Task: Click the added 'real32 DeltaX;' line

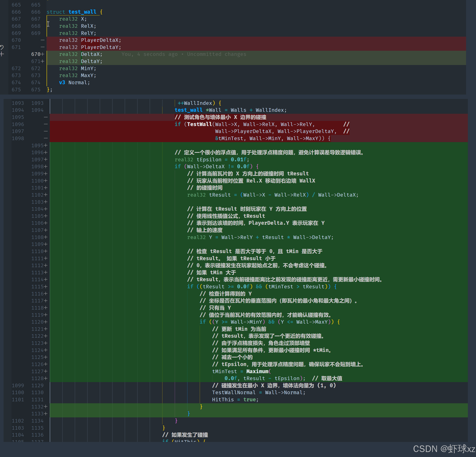Action: pyautogui.click(x=81, y=54)
